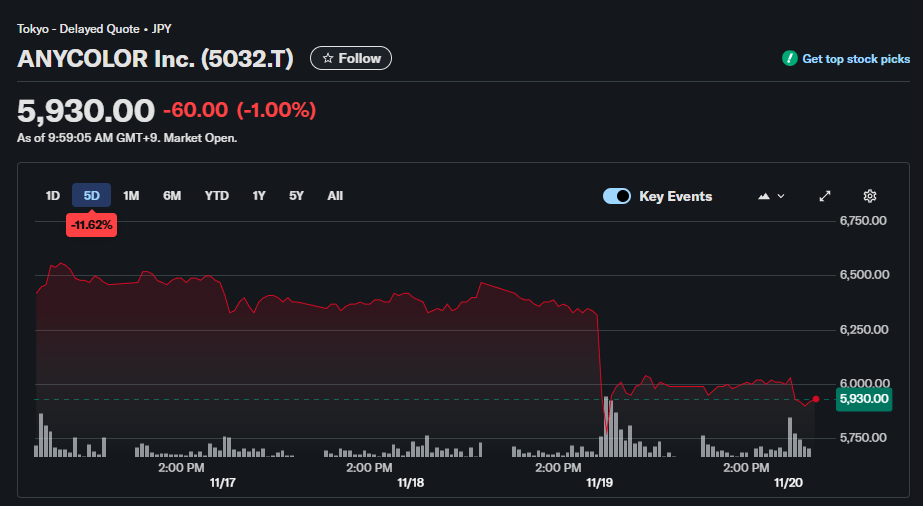
Task: Click the market open timestamp text
Action: (127, 138)
